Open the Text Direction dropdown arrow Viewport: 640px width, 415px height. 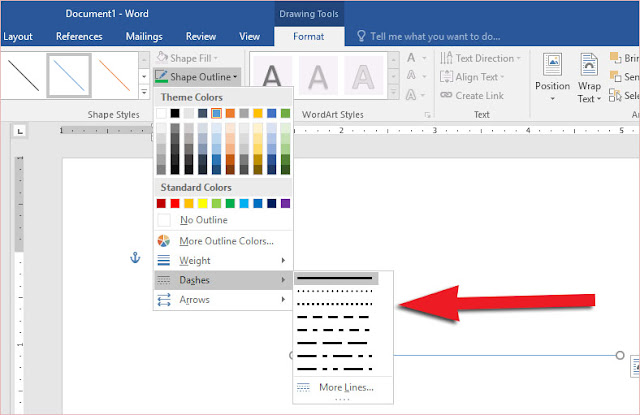518,58
